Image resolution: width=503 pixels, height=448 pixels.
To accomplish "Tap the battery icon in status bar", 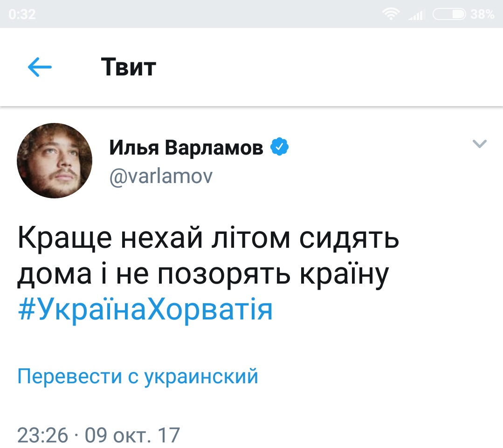I will (x=449, y=14).
